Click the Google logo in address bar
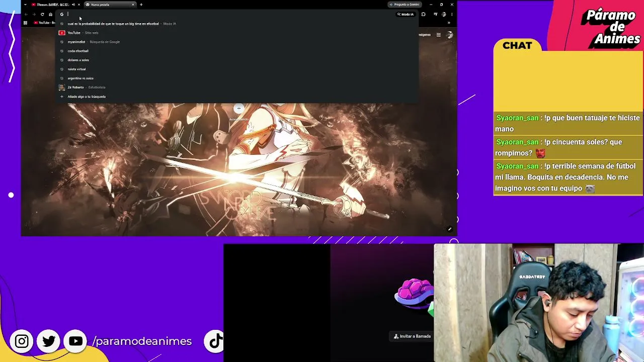The width and height of the screenshot is (644, 362). (62, 14)
